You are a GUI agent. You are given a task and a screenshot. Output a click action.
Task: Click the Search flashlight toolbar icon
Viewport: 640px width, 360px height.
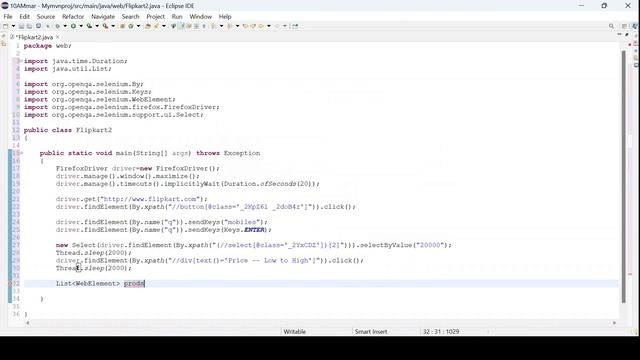[x=156, y=26]
